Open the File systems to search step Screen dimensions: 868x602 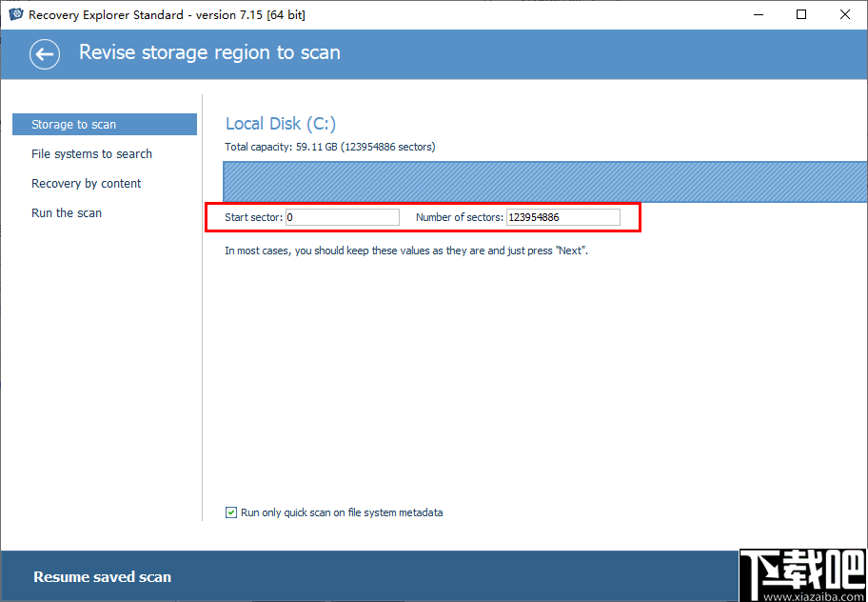coord(92,154)
